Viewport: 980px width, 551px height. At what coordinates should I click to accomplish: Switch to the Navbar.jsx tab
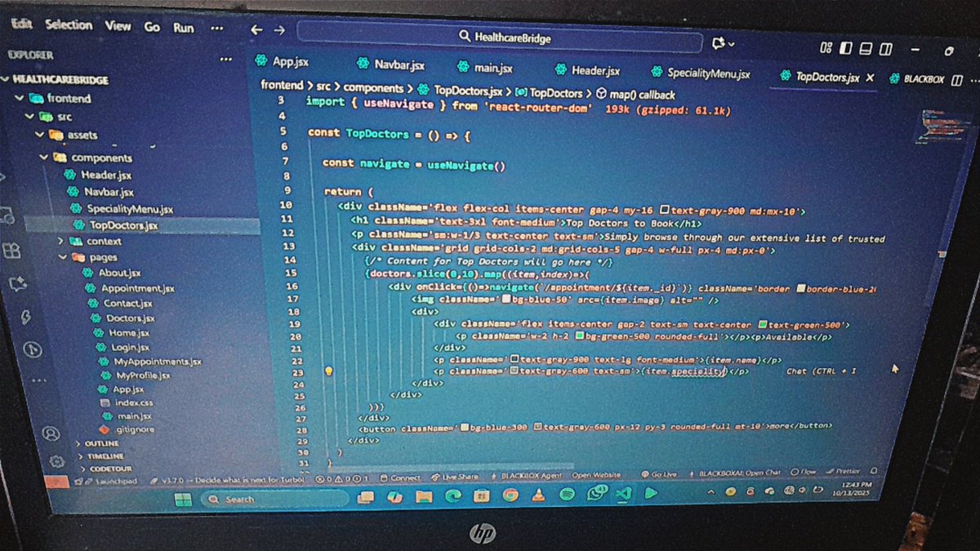pyautogui.click(x=390, y=64)
